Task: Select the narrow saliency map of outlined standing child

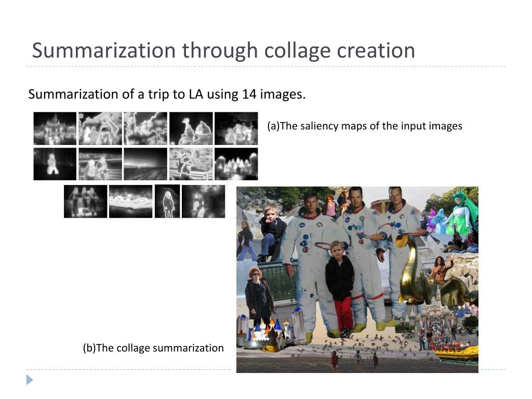Action: click(x=167, y=201)
